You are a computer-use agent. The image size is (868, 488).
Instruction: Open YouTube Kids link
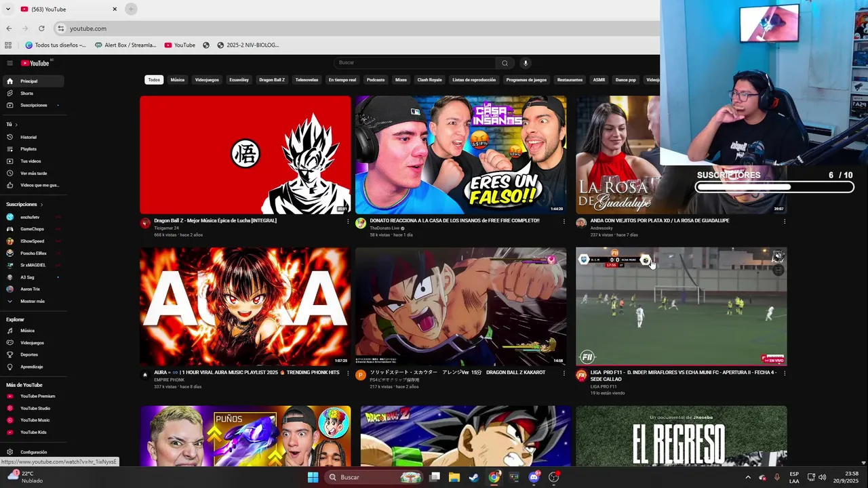(x=33, y=432)
